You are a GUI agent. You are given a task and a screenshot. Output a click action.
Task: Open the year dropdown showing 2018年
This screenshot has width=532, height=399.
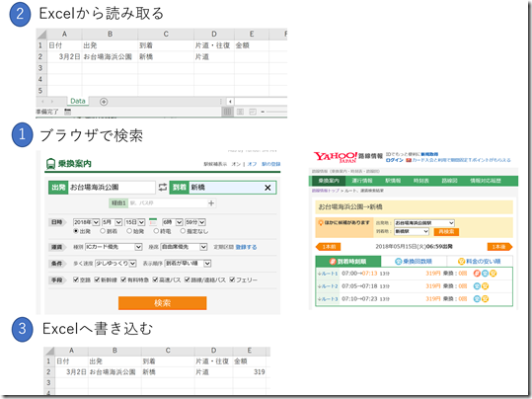(x=86, y=222)
